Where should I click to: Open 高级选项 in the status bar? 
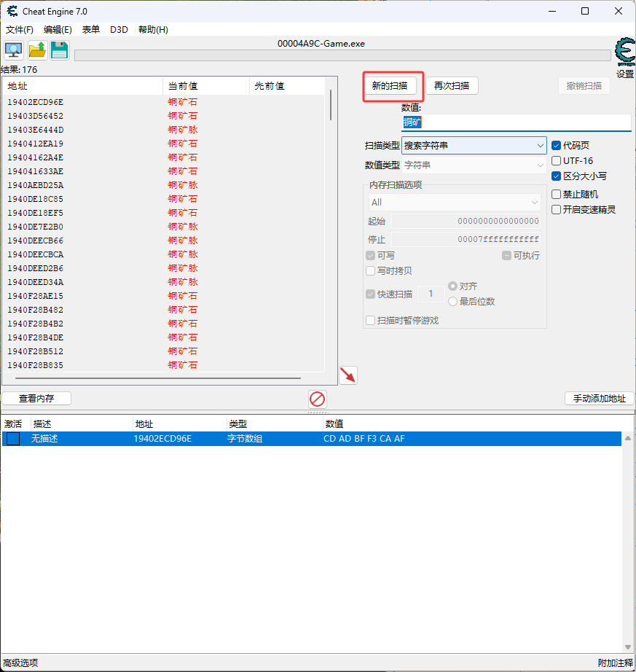click(x=20, y=663)
